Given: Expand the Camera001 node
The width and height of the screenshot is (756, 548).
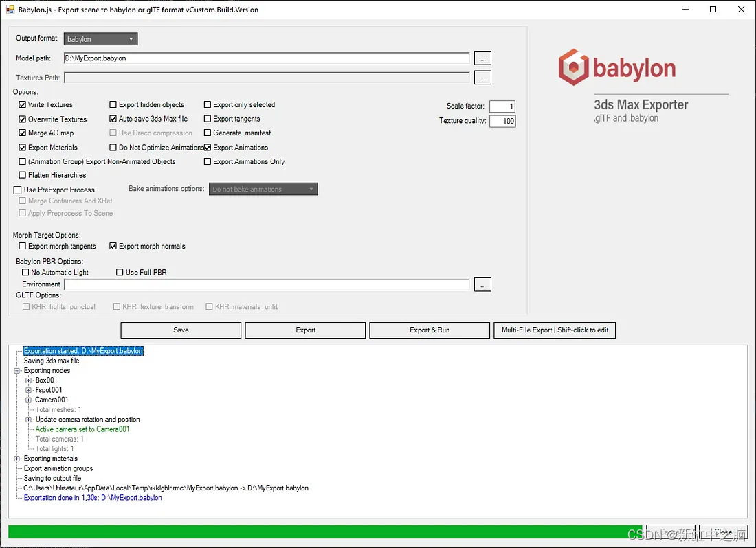Looking at the screenshot, I should pos(28,400).
